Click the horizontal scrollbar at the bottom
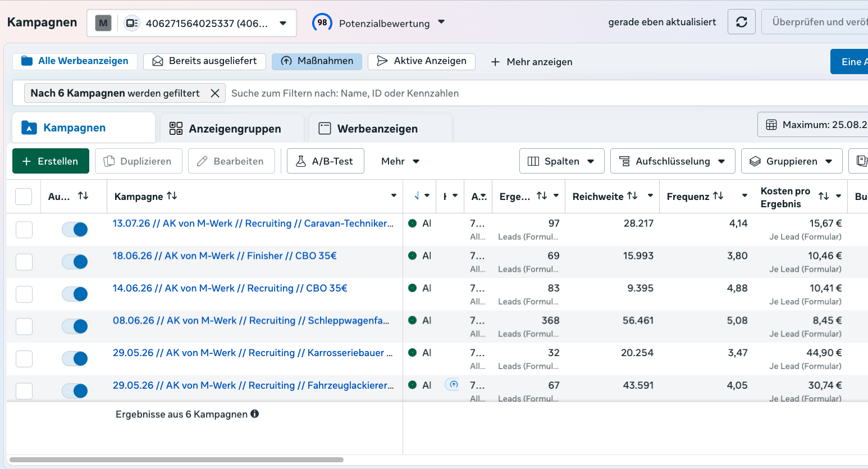 [176, 459]
